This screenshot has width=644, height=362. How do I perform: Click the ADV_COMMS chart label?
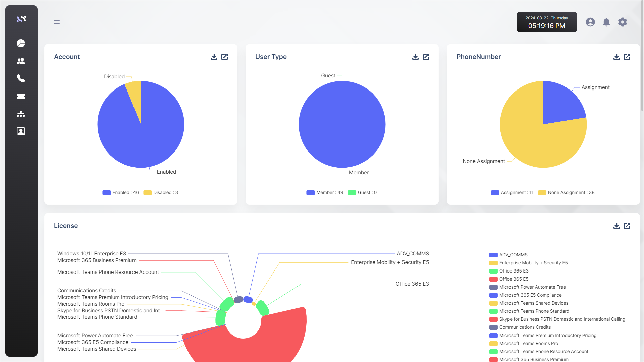coord(413,254)
